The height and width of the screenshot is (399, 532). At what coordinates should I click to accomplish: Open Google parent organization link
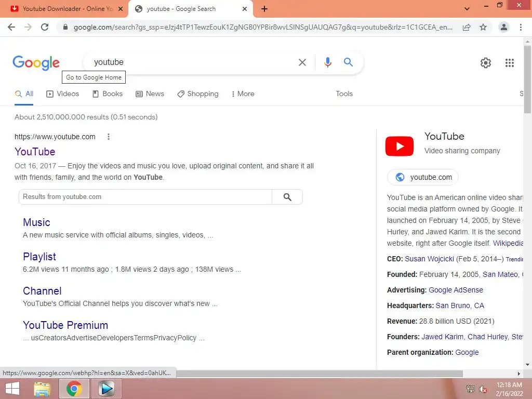467,353
